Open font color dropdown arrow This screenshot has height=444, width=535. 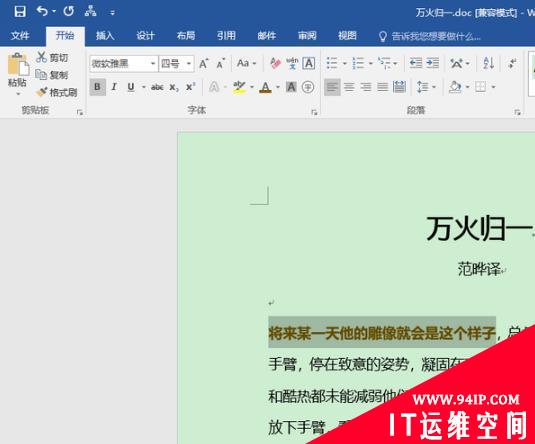point(278,87)
